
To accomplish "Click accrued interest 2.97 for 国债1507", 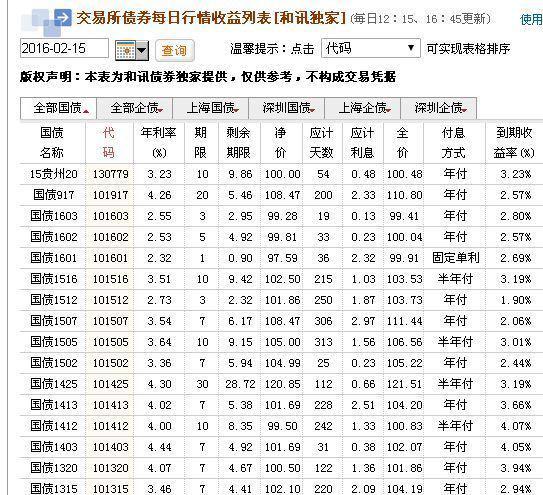I will 363,321.
